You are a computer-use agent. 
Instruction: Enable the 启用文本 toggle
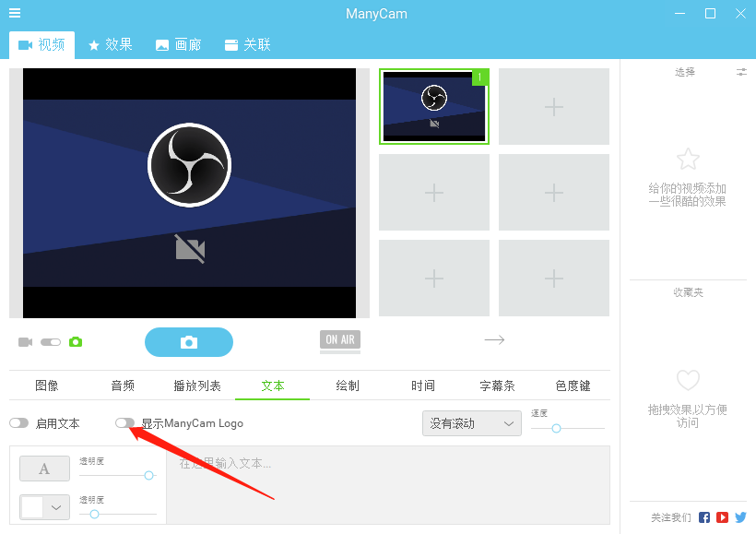19,423
